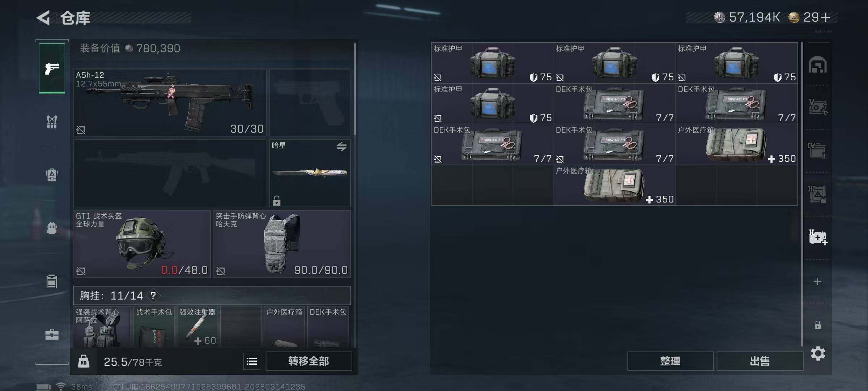Viewport: 868px width, 391px height.
Task: Switch to main warehouse storage icon
Action: point(818,65)
